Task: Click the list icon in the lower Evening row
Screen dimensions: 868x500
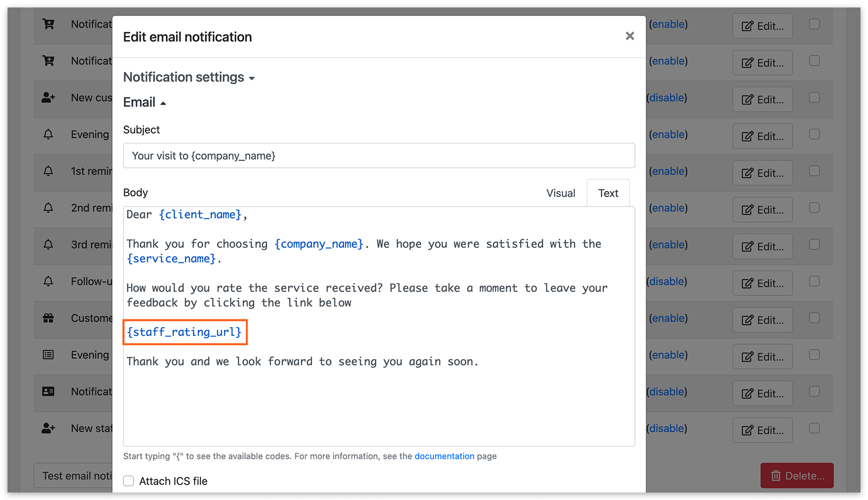Action: click(48, 355)
